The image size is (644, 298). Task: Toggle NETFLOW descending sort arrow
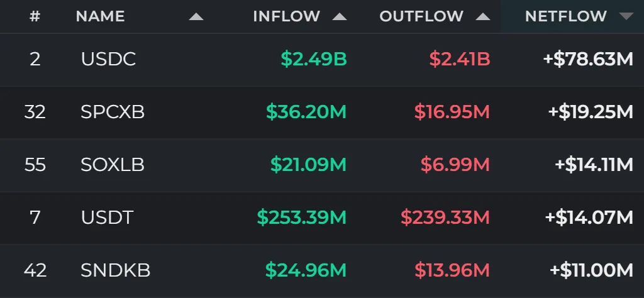626,17
